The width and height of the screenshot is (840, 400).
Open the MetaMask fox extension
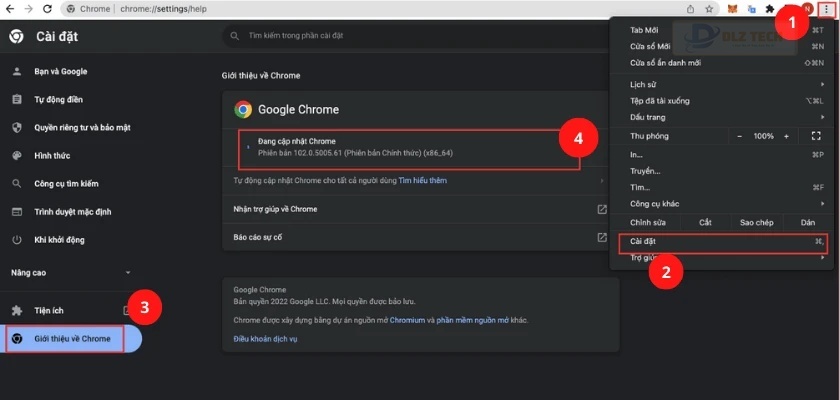(x=733, y=9)
